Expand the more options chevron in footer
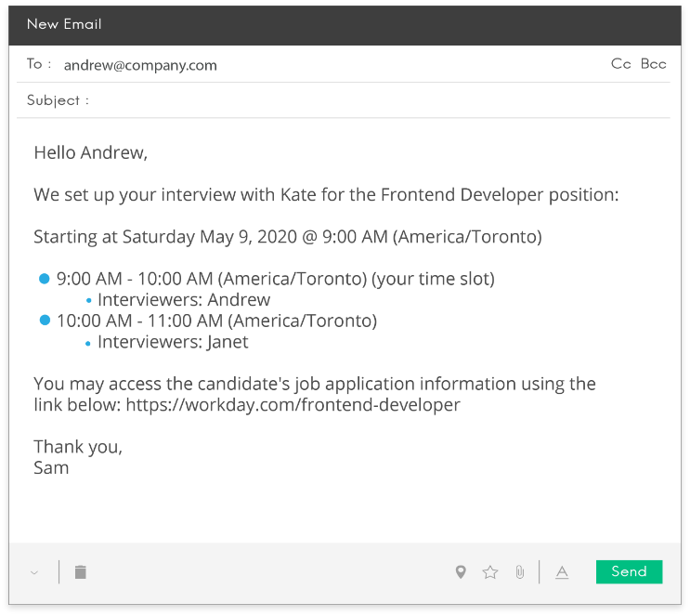The height and width of the screenshot is (616, 690). point(34,572)
